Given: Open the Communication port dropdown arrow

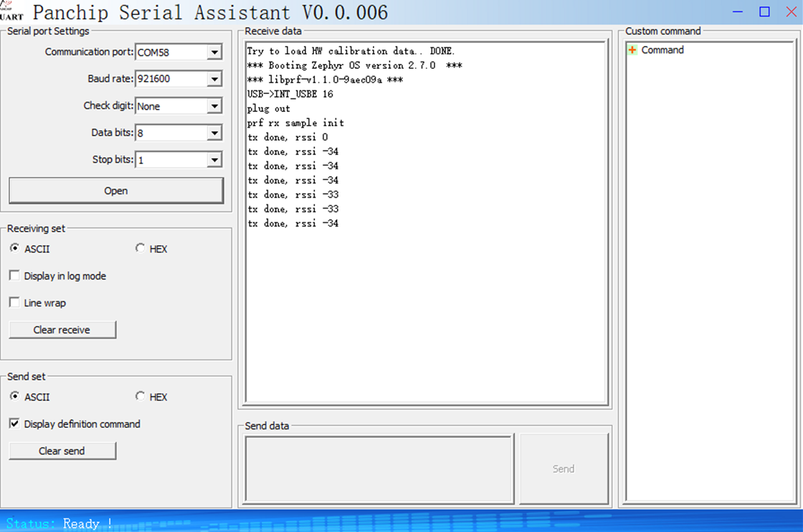Looking at the screenshot, I should (x=214, y=52).
